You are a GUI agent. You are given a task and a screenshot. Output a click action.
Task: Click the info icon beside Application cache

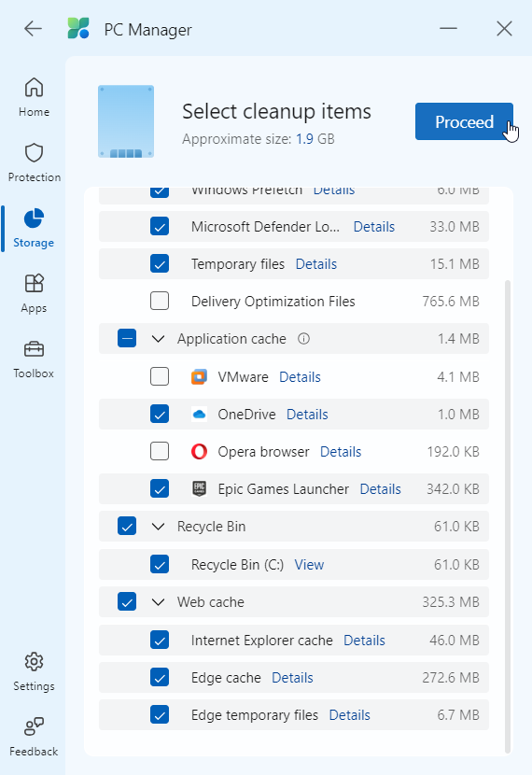tap(303, 339)
